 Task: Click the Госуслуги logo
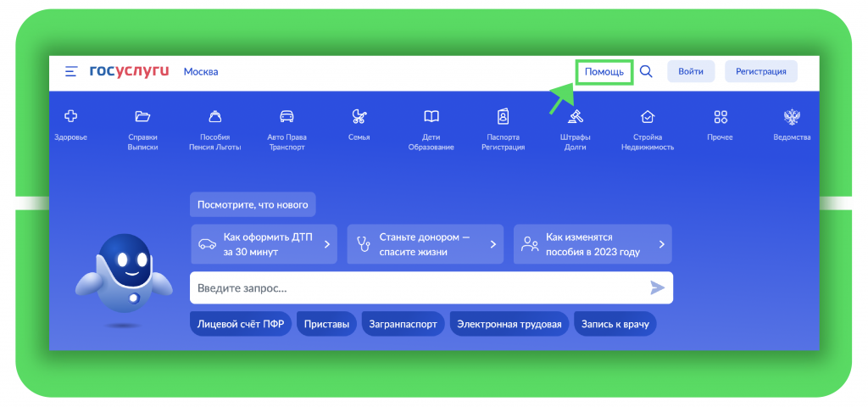tap(130, 71)
